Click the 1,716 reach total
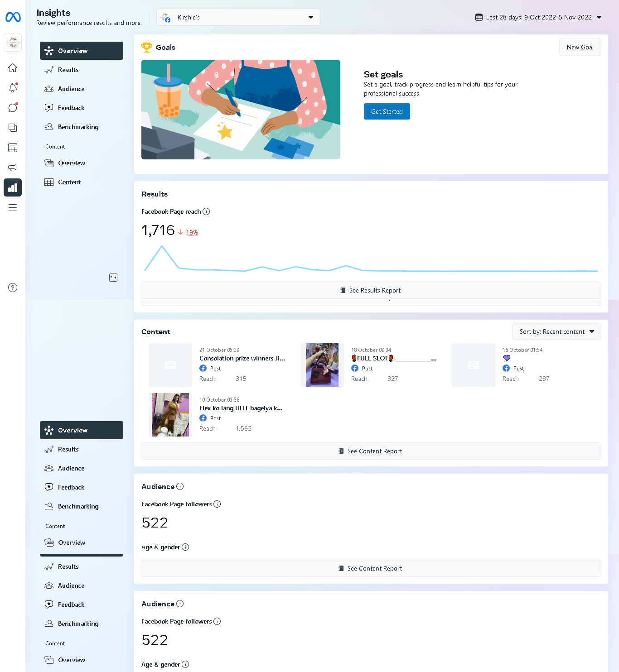619x672 pixels. click(158, 230)
